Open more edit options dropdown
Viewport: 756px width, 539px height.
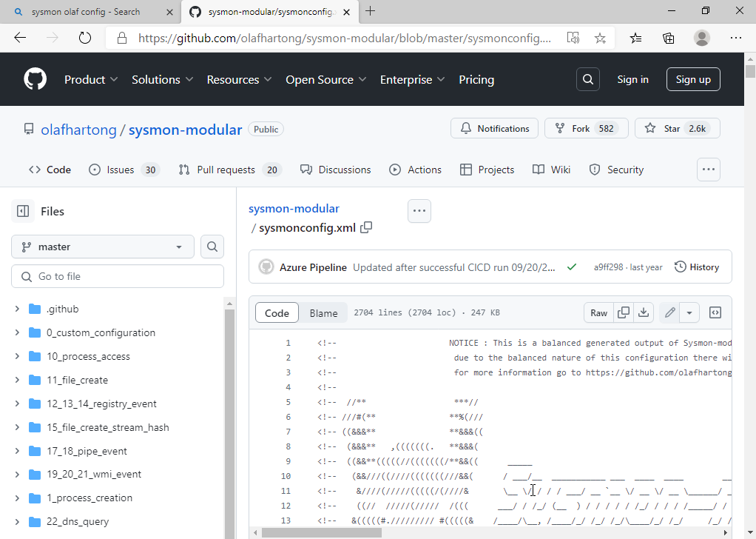pyautogui.click(x=689, y=312)
